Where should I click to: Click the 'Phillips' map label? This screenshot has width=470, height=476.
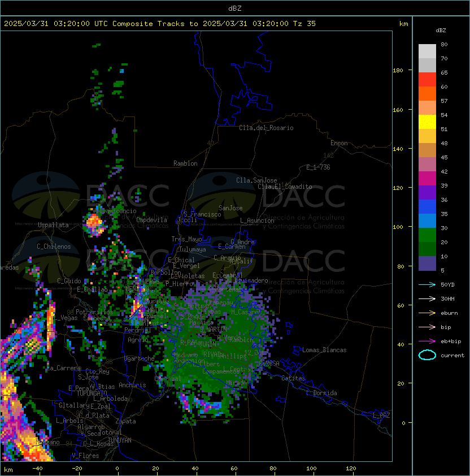tap(233, 356)
